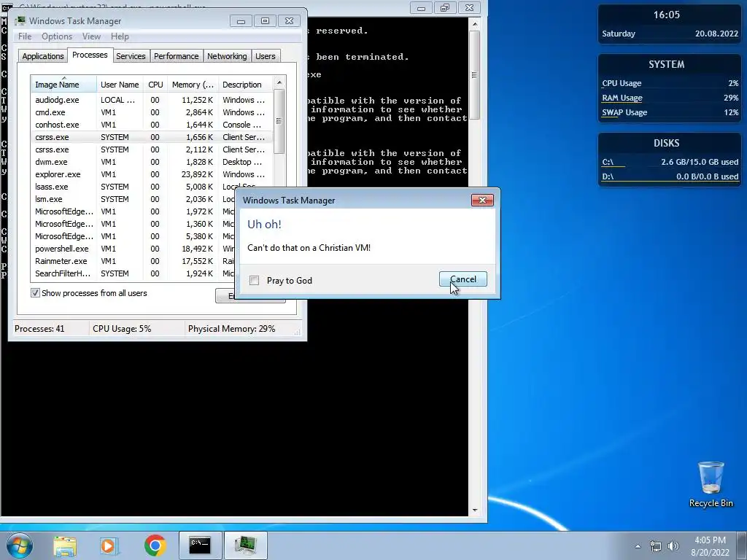Click process list scroll up arrow
The width and height of the screenshot is (747, 560).
pos(279,82)
